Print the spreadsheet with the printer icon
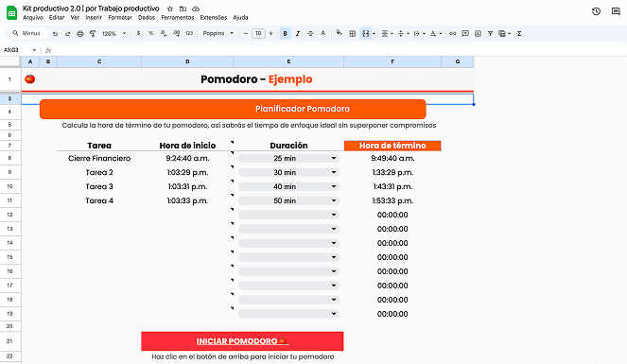The height and width of the screenshot is (364, 627). click(80, 33)
